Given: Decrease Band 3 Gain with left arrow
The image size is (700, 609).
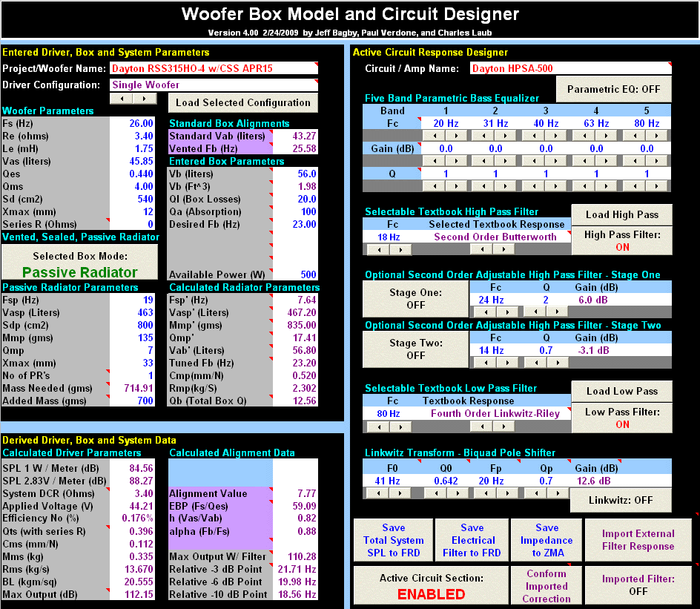Looking at the screenshot, I should 535,161.
